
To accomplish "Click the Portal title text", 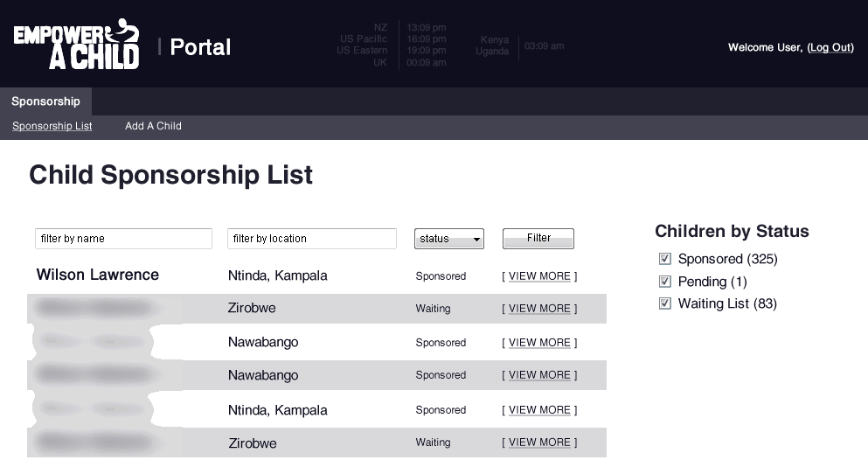I will (x=200, y=47).
